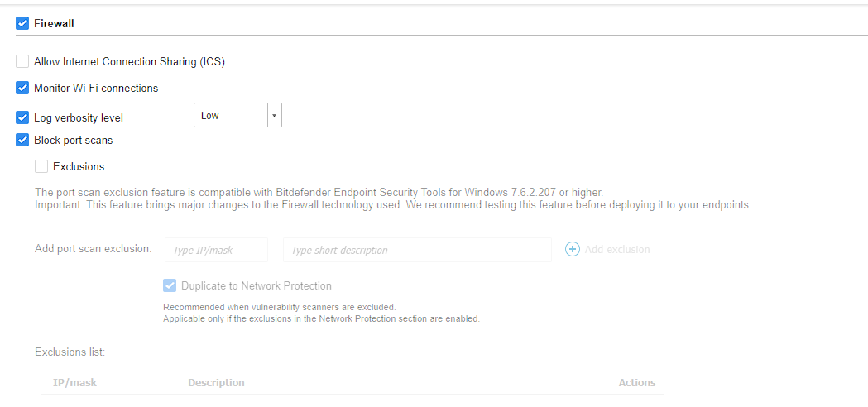Viewport: 868px width, 407px height.
Task: Enable the Exclusions checkbox
Action: pyautogui.click(x=41, y=166)
